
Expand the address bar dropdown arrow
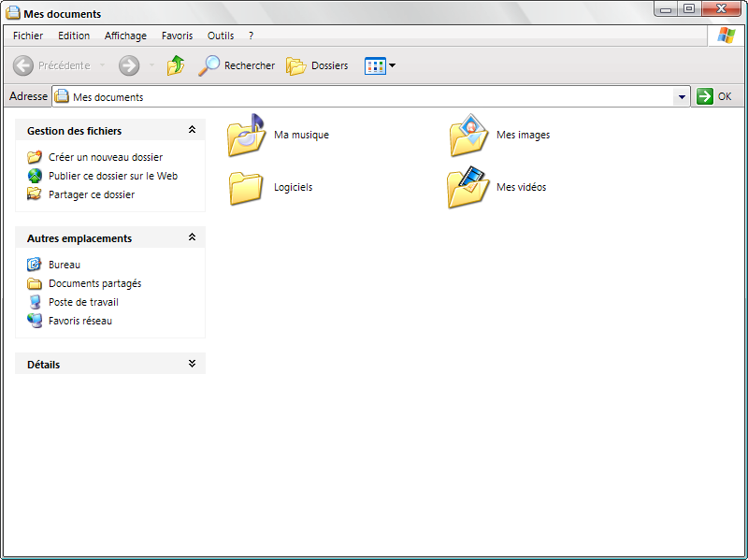[682, 97]
